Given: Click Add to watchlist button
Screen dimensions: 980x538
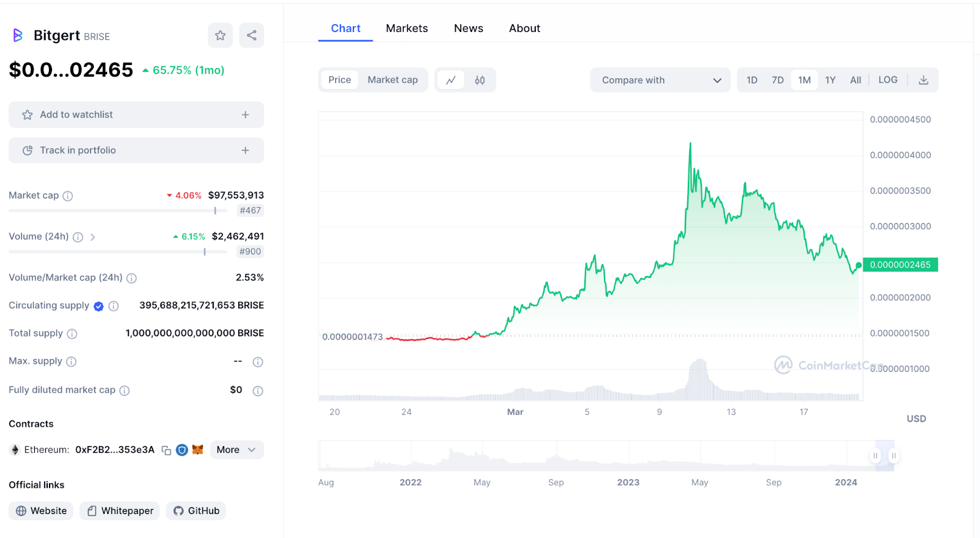Looking at the screenshot, I should coord(136,115).
